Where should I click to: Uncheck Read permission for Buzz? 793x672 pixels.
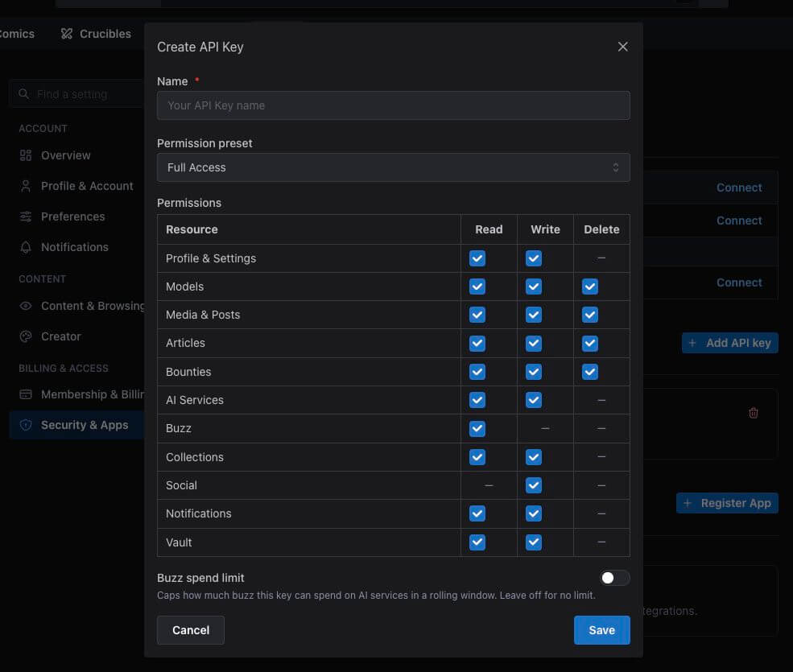pos(477,429)
